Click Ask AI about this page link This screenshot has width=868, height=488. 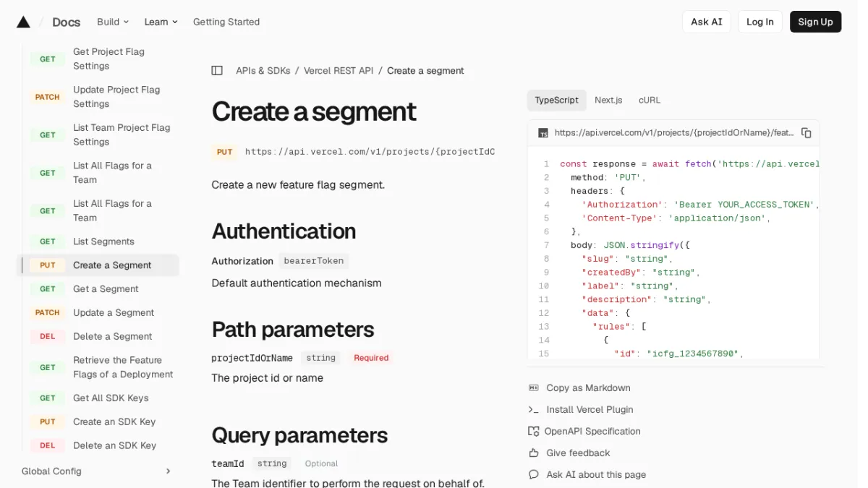coord(596,475)
